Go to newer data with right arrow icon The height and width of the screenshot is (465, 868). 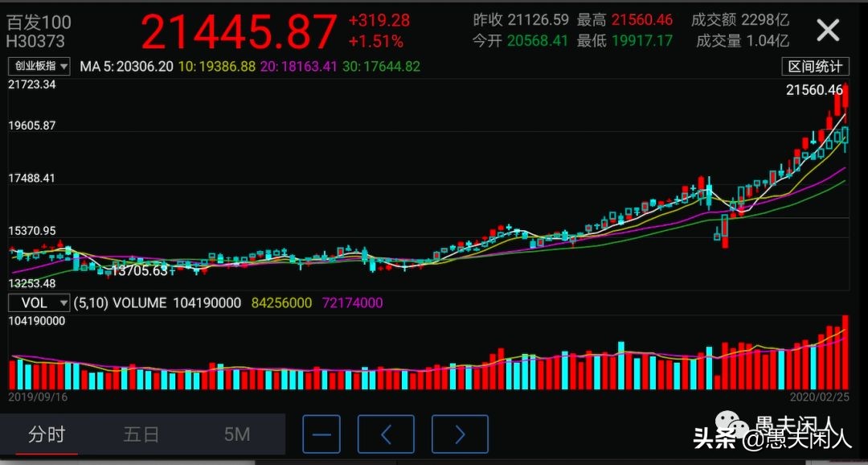[459, 434]
